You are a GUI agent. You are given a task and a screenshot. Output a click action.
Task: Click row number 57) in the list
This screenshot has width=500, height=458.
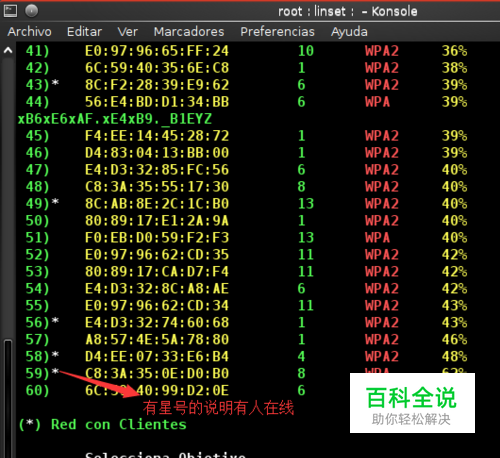point(37,340)
